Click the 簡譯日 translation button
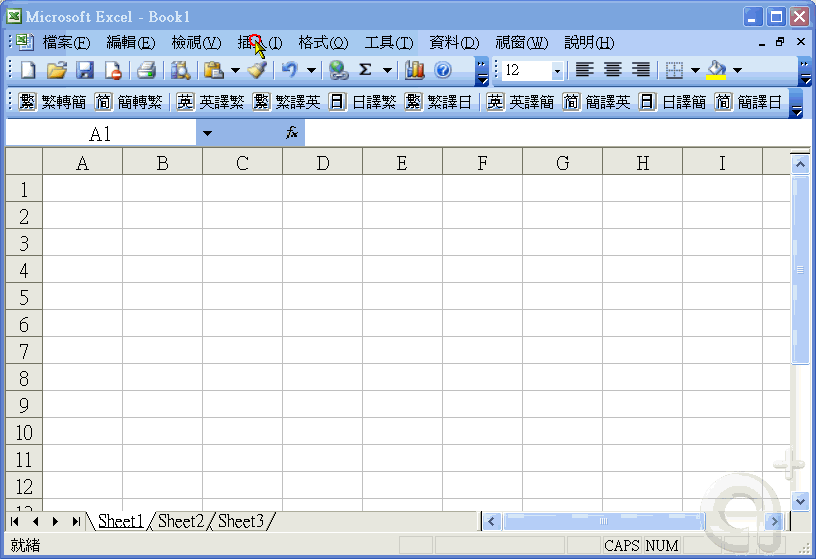 tap(748, 101)
